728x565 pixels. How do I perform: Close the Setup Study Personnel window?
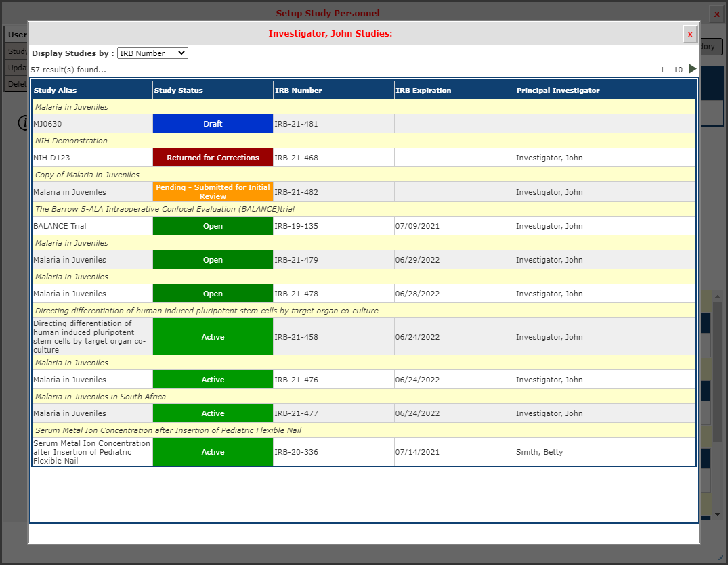[716, 14]
